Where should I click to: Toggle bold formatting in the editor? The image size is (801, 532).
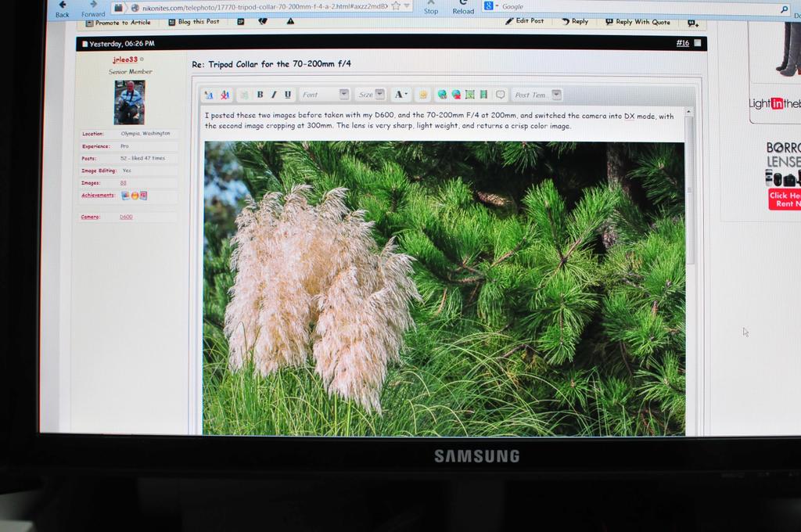coord(260,95)
